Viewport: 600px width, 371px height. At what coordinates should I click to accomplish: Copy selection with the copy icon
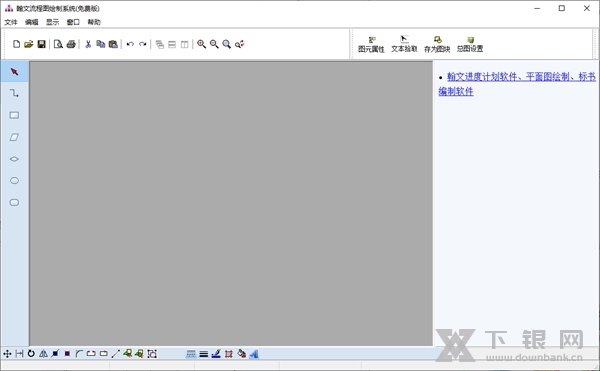(101, 44)
